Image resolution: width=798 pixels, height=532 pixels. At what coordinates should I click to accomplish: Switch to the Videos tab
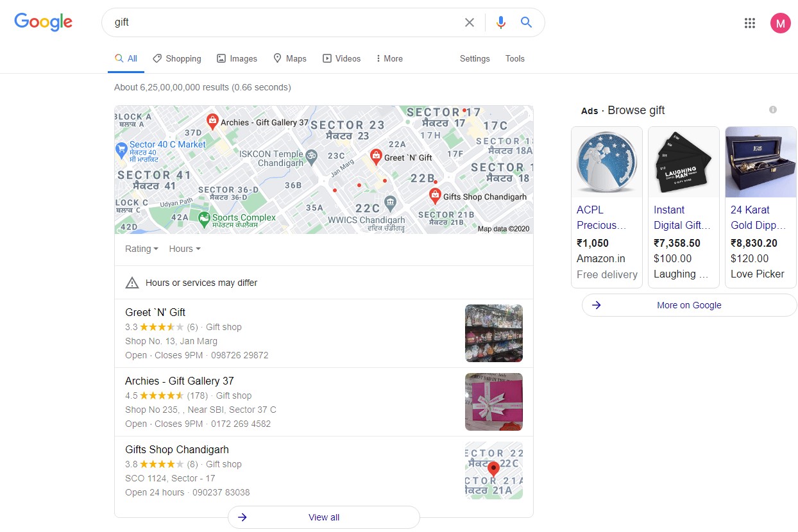(x=341, y=58)
